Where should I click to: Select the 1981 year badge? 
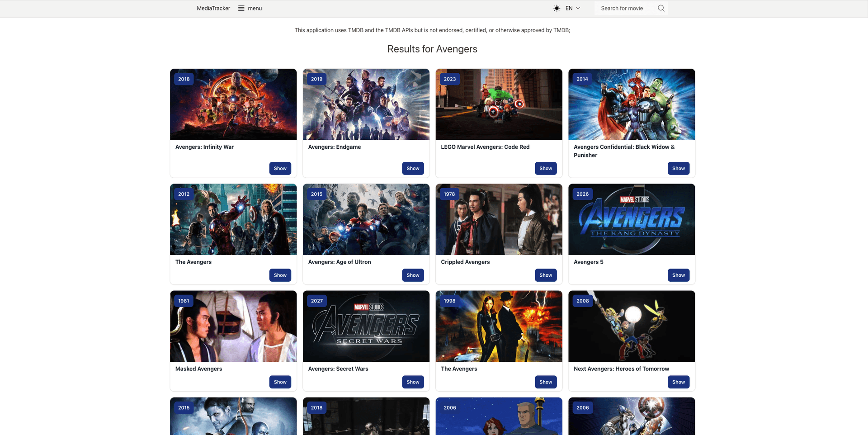point(184,301)
